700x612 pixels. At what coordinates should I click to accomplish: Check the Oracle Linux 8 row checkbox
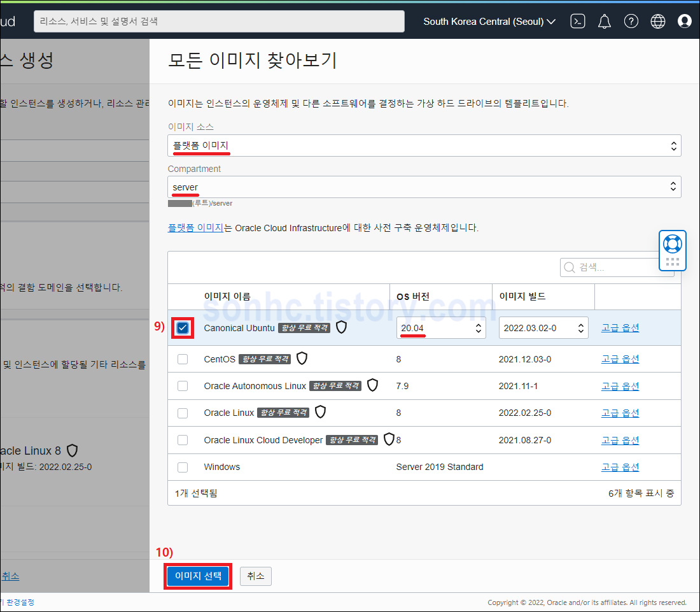point(183,413)
